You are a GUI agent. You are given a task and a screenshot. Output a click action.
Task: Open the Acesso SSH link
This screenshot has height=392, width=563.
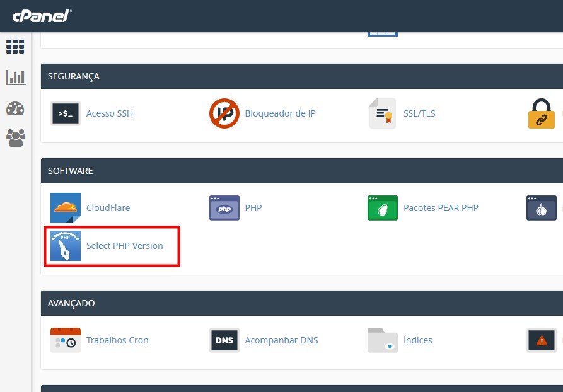pos(110,113)
